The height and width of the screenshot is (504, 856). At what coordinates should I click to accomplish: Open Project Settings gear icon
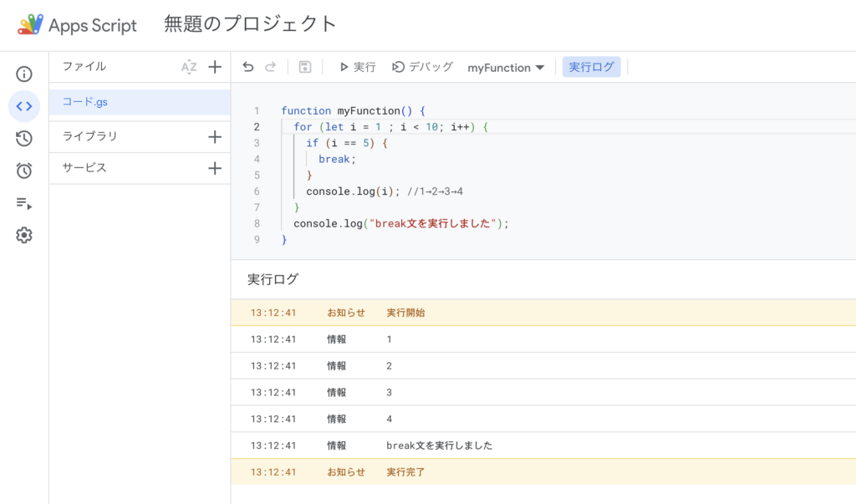click(24, 236)
